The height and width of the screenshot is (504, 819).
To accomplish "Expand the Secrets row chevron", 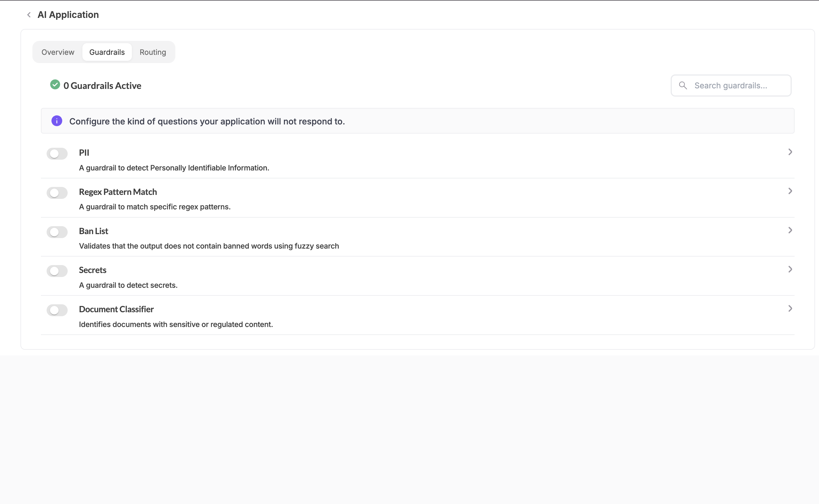I will tap(790, 269).
